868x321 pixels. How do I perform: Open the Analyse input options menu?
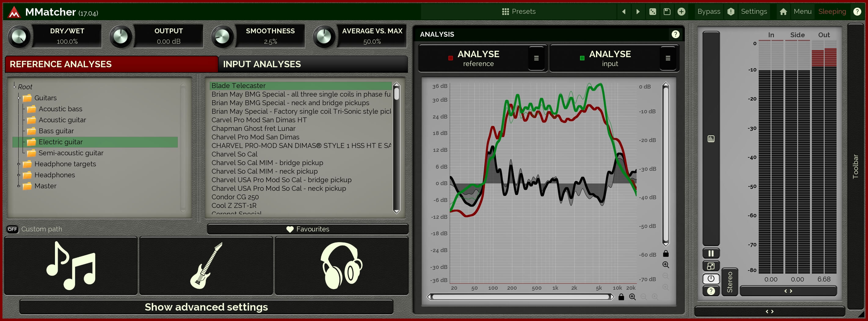click(x=667, y=58)
